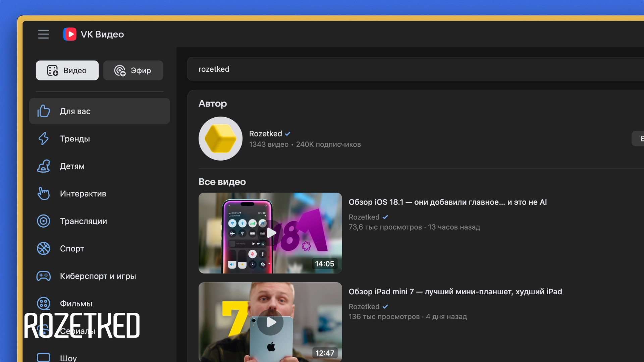644x362 pixels.
Task: Click the Фильмы film reel icon
Action: (x=44, y=303)
